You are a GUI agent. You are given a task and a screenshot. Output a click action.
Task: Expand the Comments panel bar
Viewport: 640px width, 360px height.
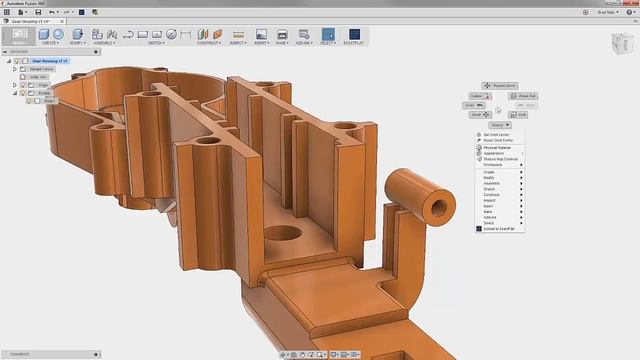[x=51, y=354]
